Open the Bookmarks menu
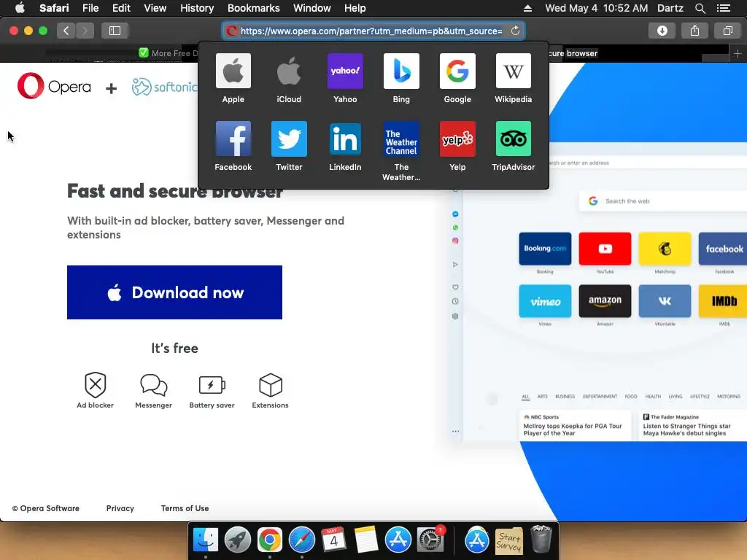 tap(253, 8)
